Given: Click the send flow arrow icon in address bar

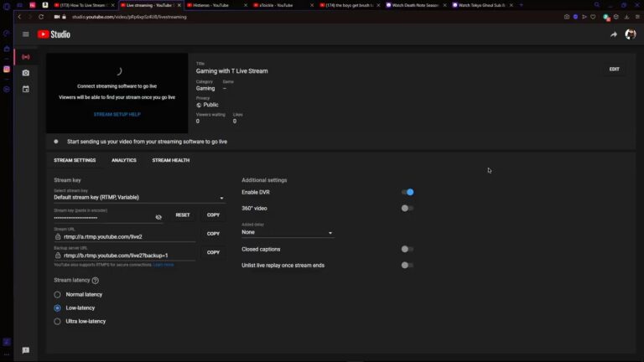Looking at the screenshot, I should pyautogui.click(x=584, y=17).
